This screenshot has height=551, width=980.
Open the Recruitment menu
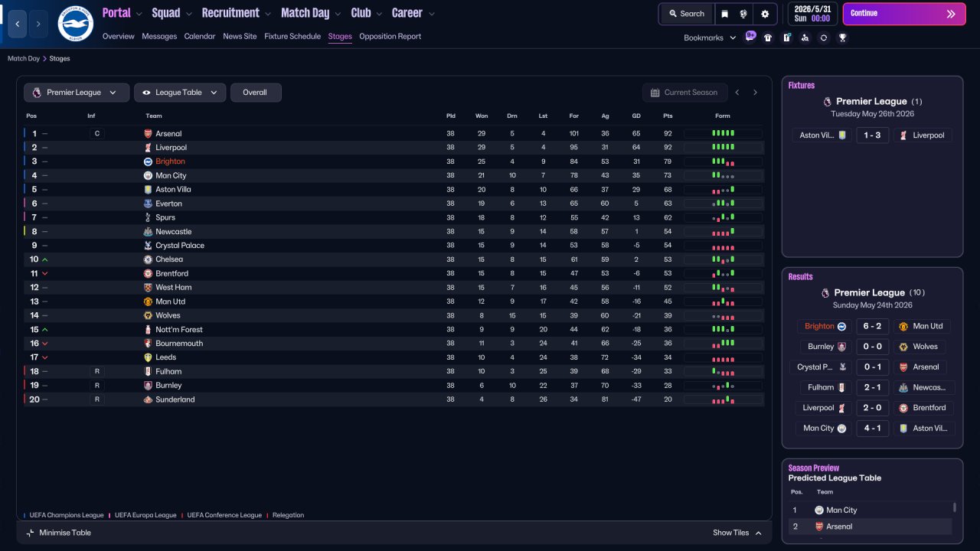pyautogui.click(x=236, y=13)
